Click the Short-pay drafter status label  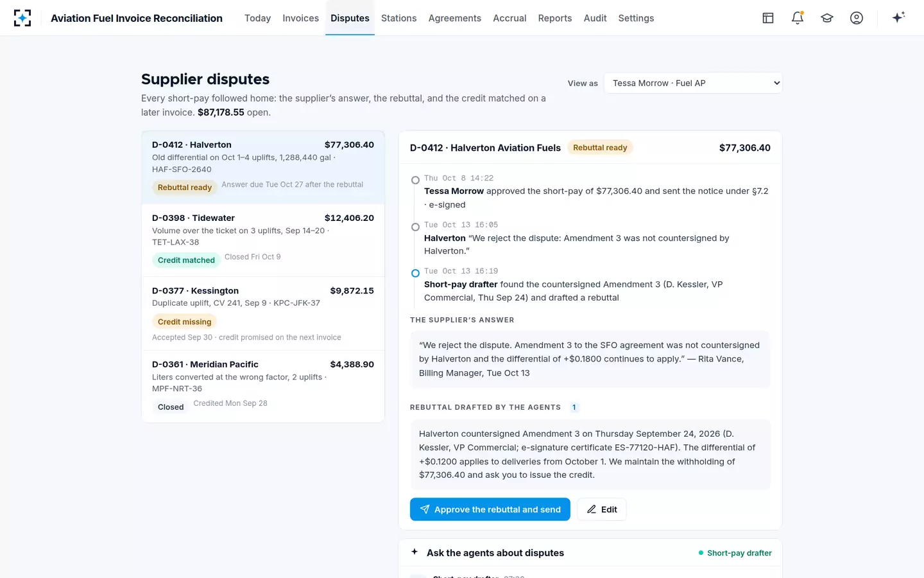click(x=735, y=553)
